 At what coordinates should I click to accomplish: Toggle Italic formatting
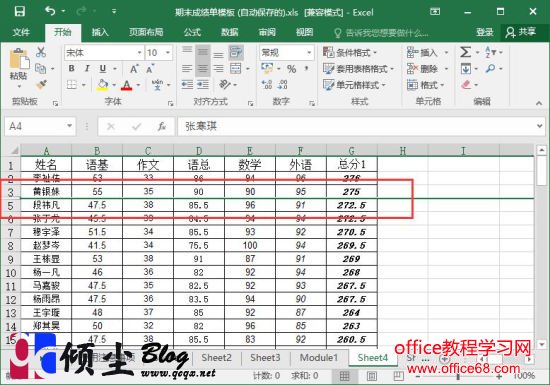[87, 68]
